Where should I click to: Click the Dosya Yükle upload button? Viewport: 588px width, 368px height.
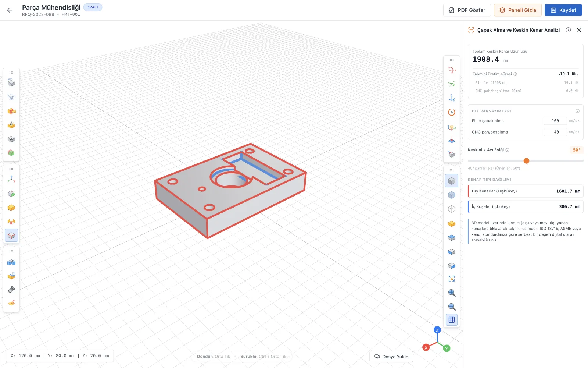click(391, 357)
